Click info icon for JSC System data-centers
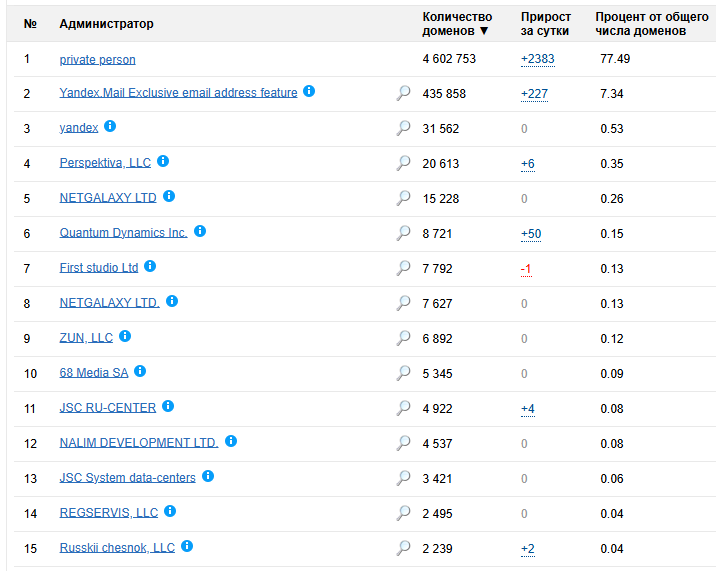This screenshot has width=716, height=571. [208, 476]
